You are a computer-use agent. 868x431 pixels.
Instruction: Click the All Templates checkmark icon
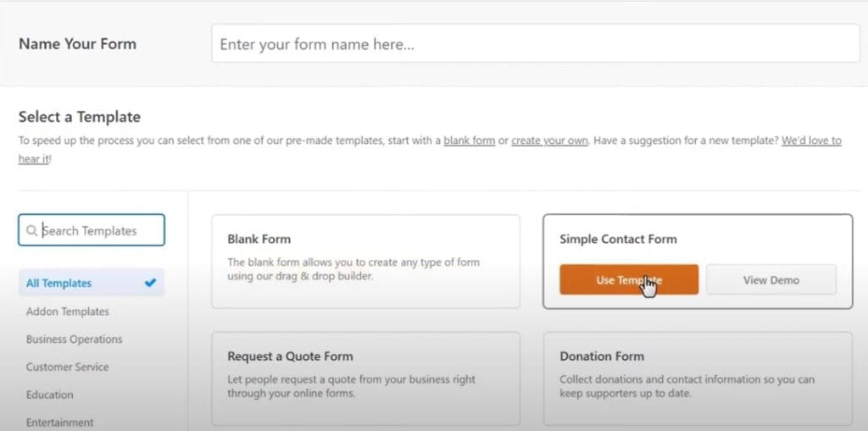149,283
